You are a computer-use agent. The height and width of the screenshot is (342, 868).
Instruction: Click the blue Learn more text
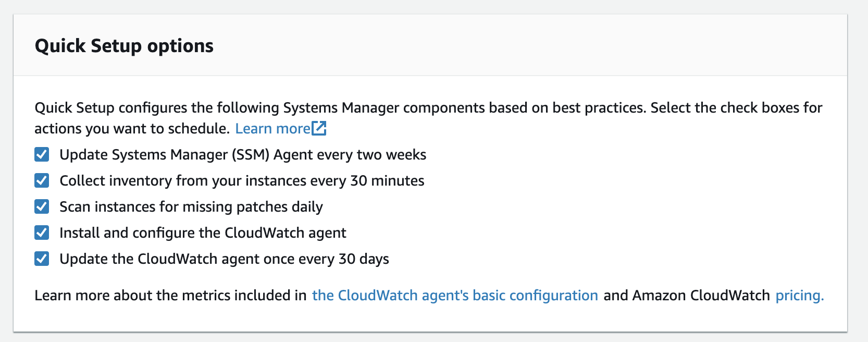(x=273, y=128)
